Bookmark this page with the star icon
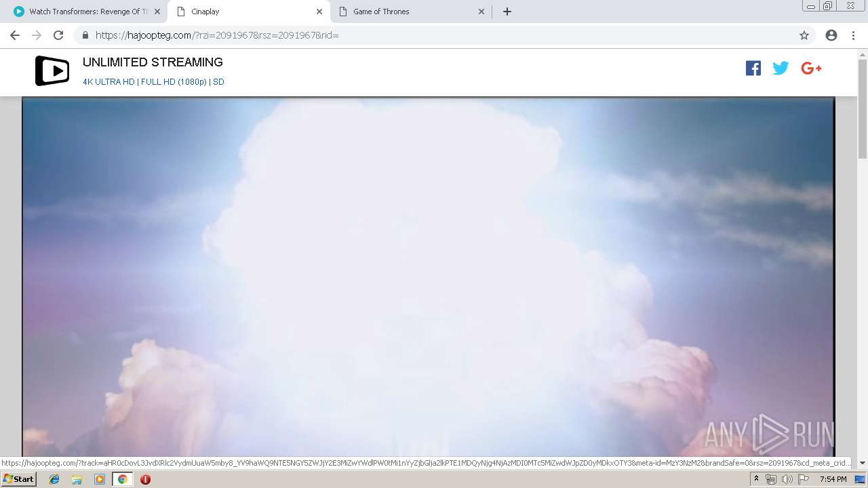 (x=804, y=35)
